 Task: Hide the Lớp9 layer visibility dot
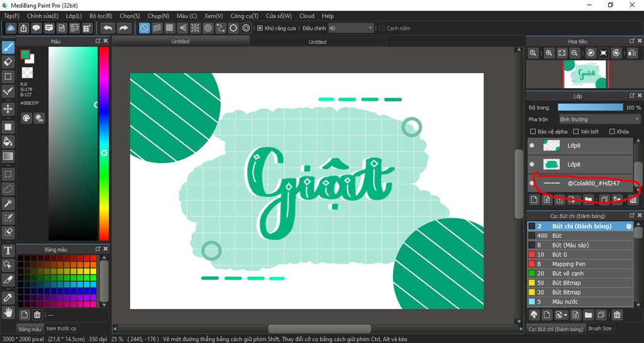pos(532,146)
